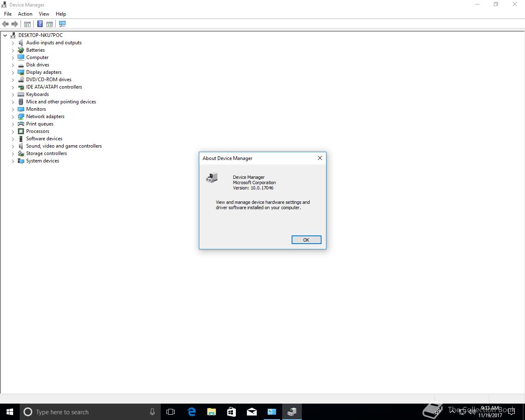Click the Disk drives category icon
The image size is (525, 420).
point(21,65)
